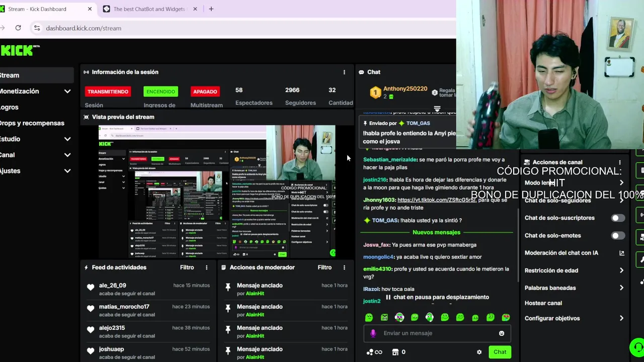
Task: Open the Acciones de canal three-dot menu
Action: 620,162
